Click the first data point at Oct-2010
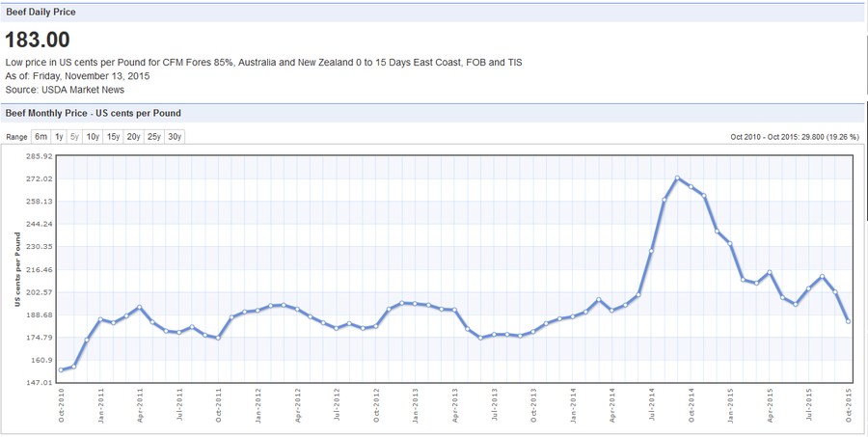 tap(61, 369)
